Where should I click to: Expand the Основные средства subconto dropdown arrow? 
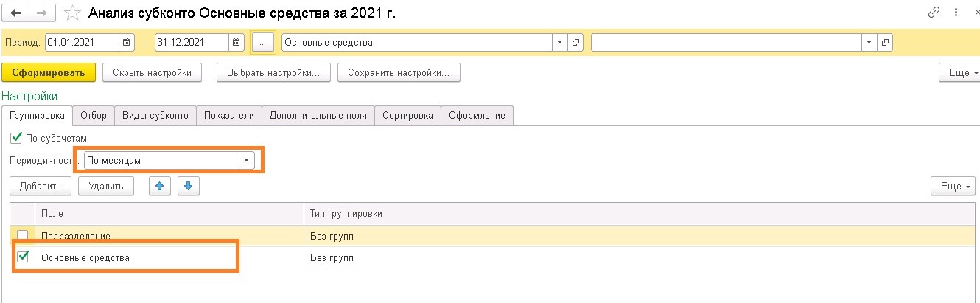(560, 43)
